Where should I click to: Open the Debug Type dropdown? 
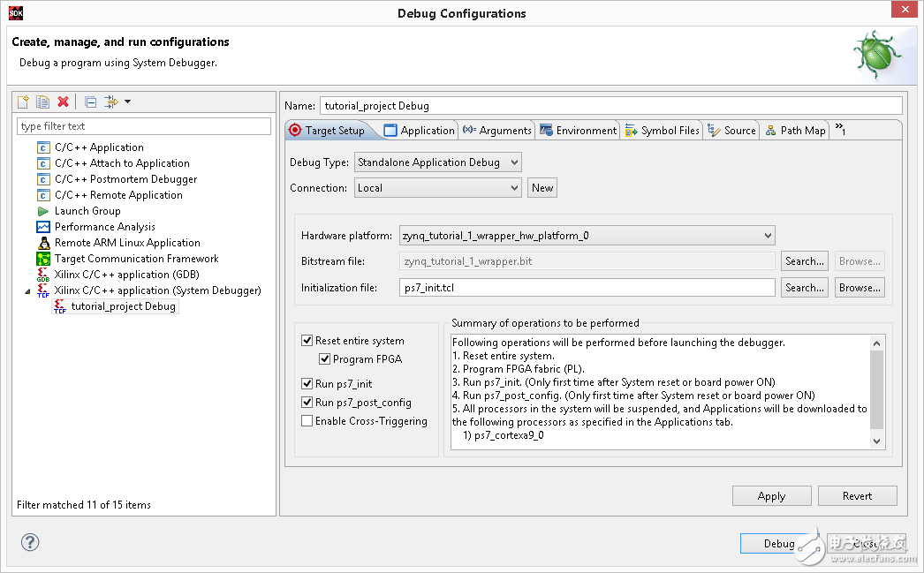coord(438,162)
